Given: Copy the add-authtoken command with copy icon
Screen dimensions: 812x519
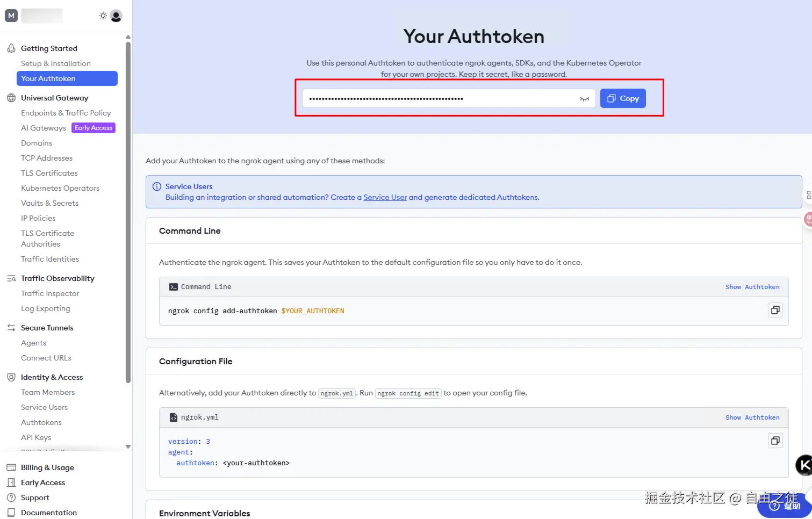Looking at the screenshot, I should 775,310.
